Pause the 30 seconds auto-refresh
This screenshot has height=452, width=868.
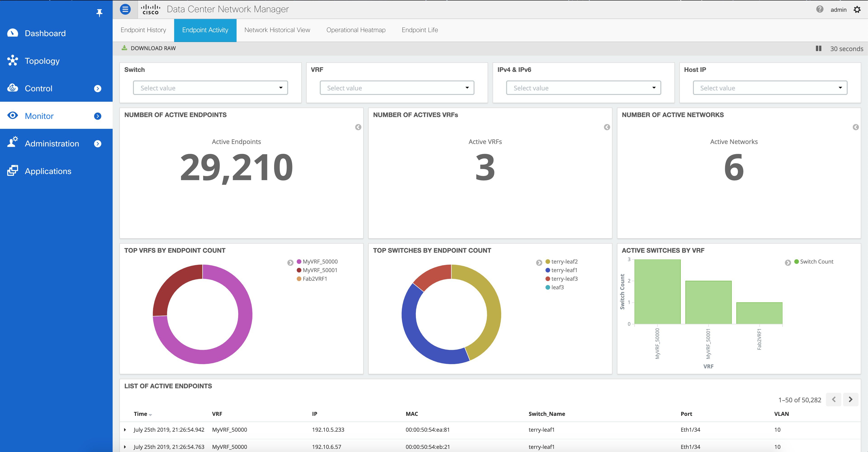coord(818,49)
